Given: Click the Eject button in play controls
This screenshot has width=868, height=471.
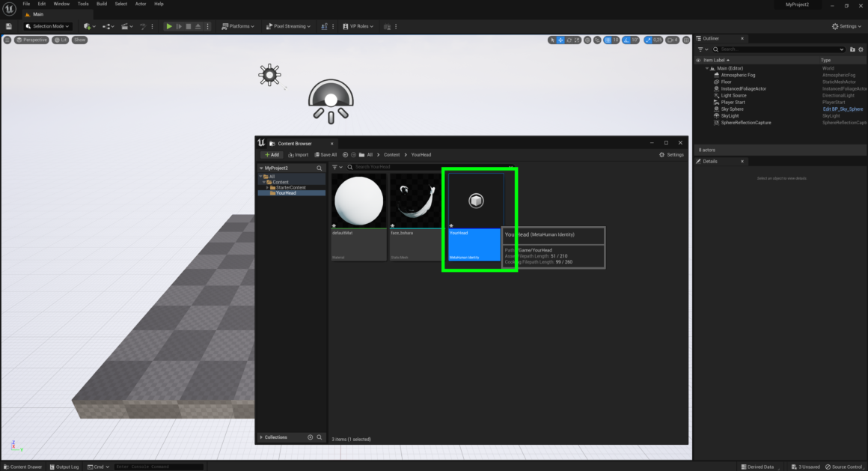Looking at the screenshot, I should [198, 26].
